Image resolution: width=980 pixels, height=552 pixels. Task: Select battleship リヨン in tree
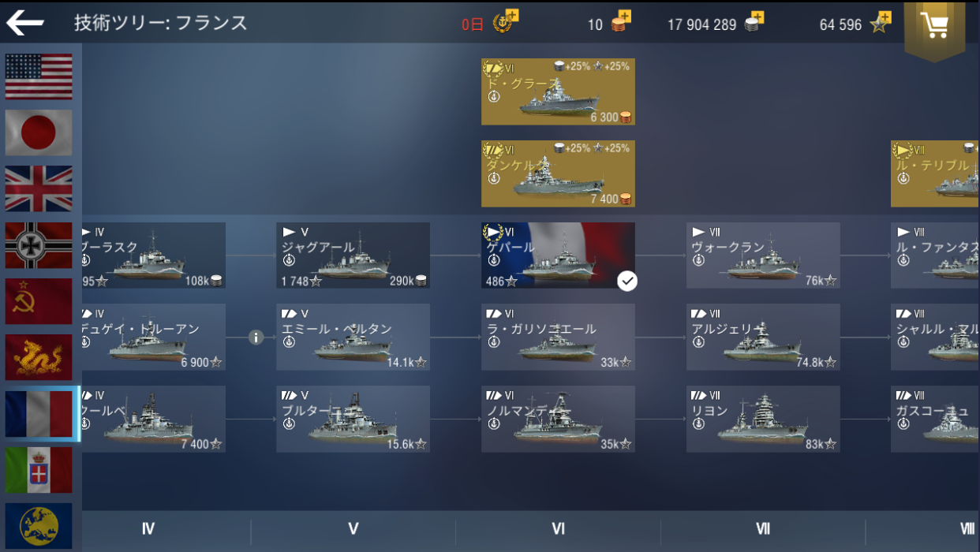pyautogui.click(x=763, y=419)
